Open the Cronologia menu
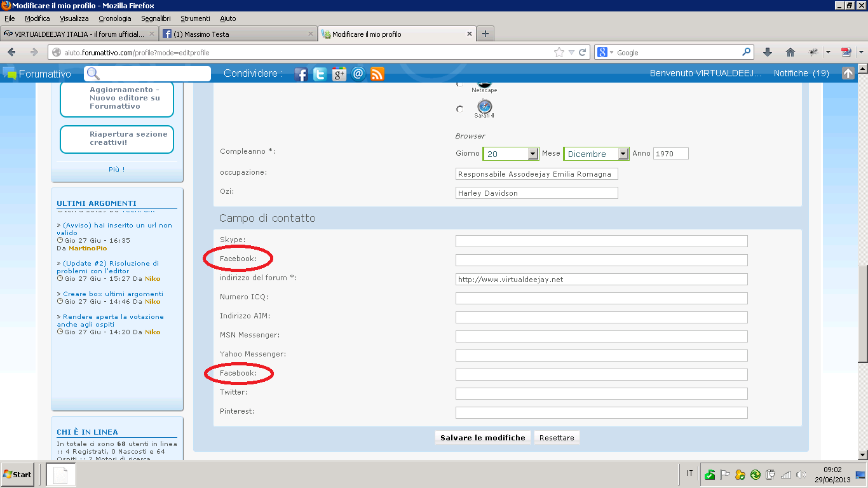 pyautogui.click(x=115, y=18)
